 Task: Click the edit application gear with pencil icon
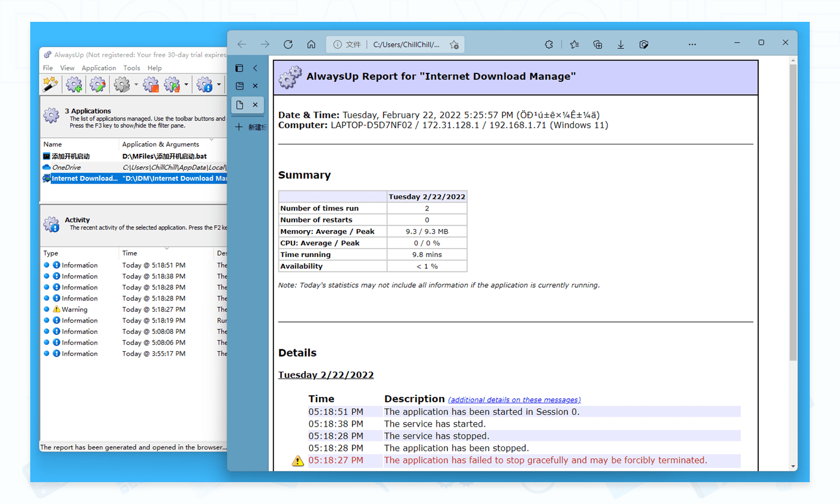(x=97, y=85)
